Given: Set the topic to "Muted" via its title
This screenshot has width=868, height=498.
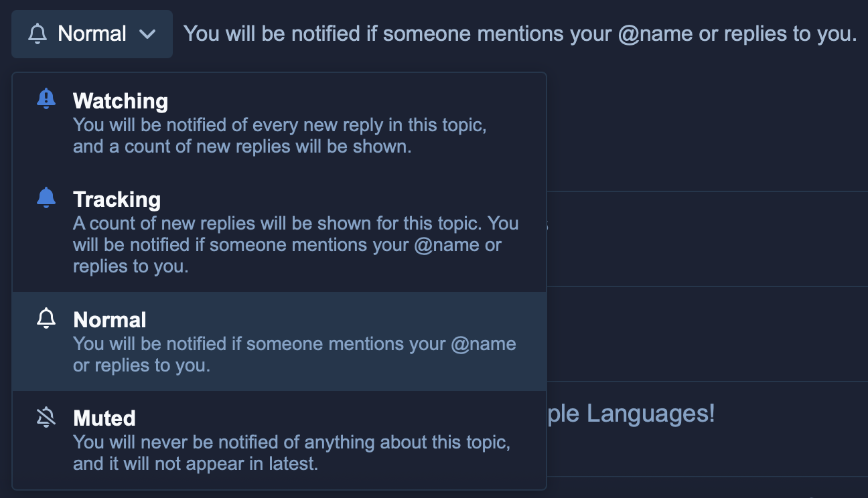Looking at the screenshot, I should 104,418.
